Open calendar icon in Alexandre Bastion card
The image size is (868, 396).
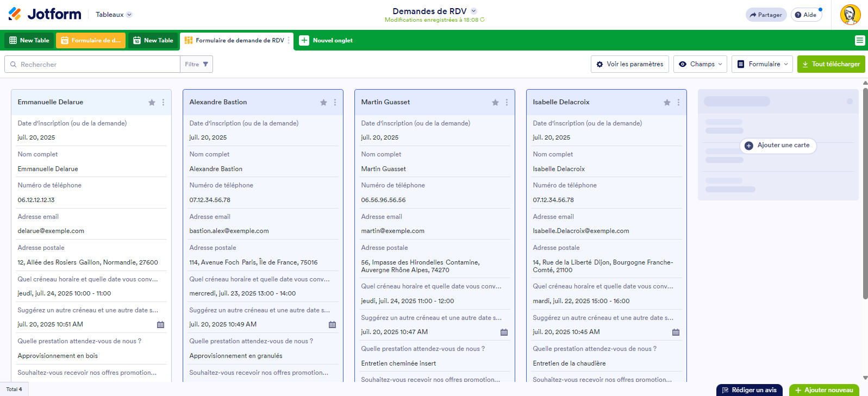click(x=332, y=325)
